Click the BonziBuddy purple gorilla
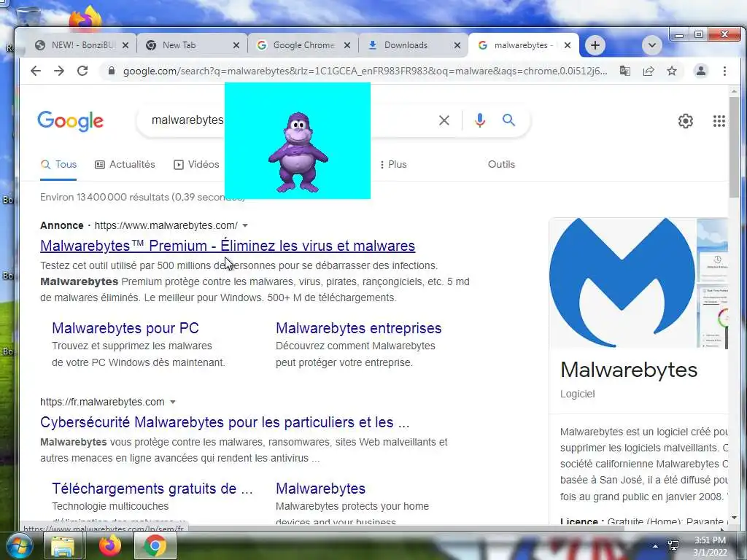This screenshot has height=560, width=747. point(298,152)
